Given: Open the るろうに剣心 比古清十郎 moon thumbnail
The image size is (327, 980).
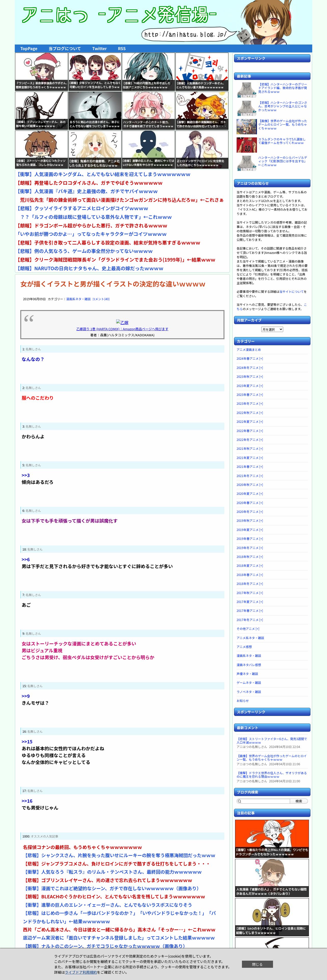Looking at the screenshot, I should (x=95, y=111).
